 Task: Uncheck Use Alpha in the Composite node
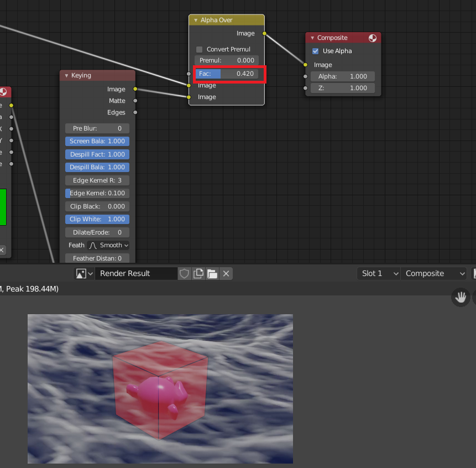click(x=316, y=51)
